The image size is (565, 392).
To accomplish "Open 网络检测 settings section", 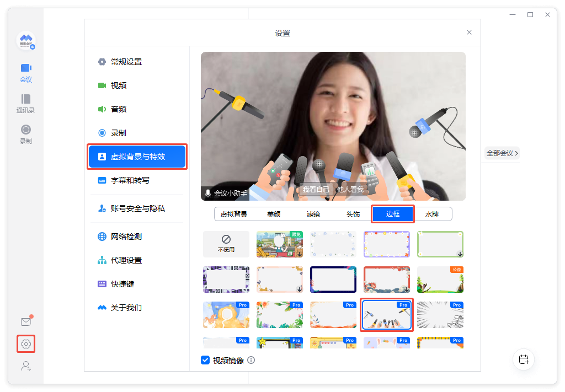I will (x=126, y=237).
